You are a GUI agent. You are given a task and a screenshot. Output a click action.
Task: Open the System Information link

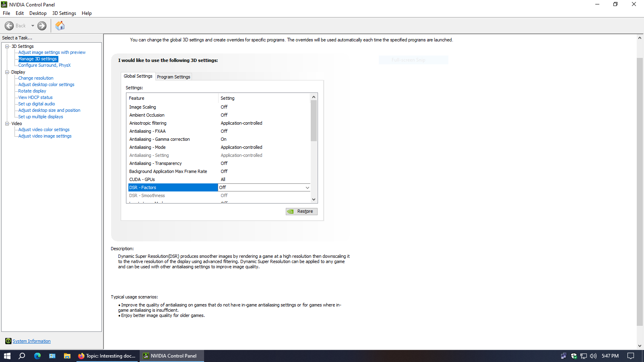tap(31, 341)
